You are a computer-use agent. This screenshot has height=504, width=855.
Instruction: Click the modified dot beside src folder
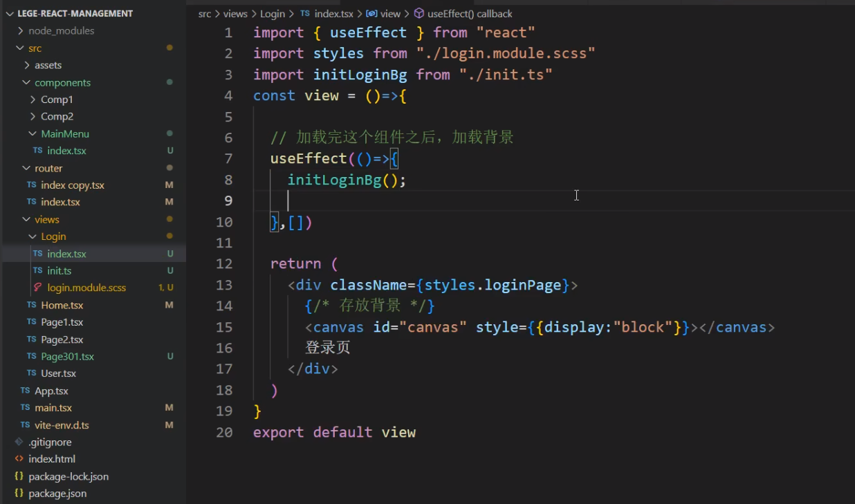pos(169,48)
